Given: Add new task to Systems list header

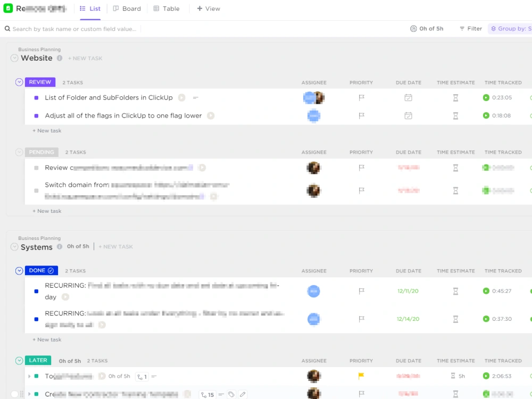Looking at the screenshot, I should point(115,247).
